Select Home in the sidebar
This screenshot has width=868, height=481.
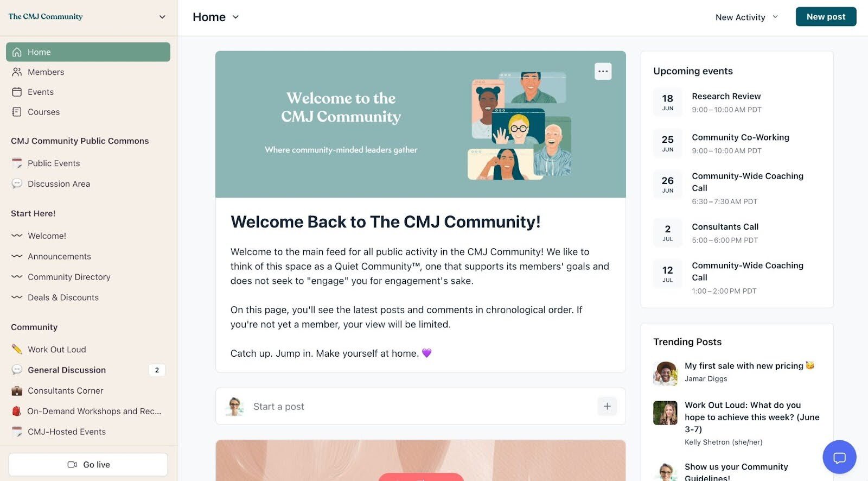pos(88,52)
